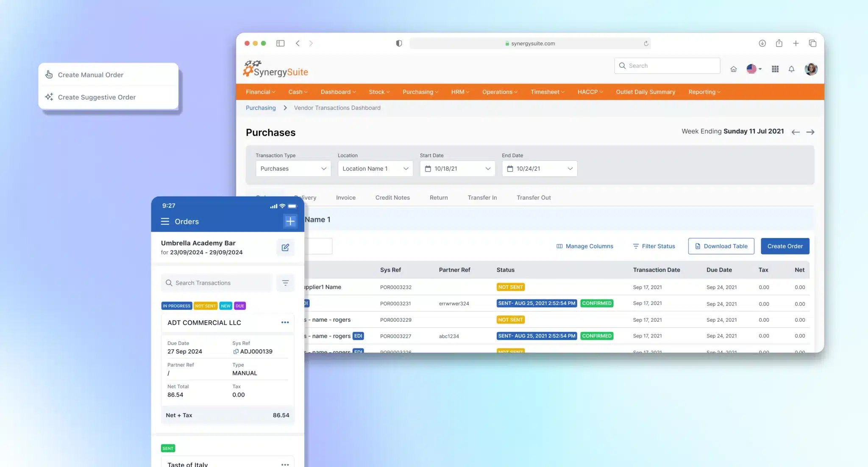Open user profile avatar
868x467 pixels.
[811, 69]
